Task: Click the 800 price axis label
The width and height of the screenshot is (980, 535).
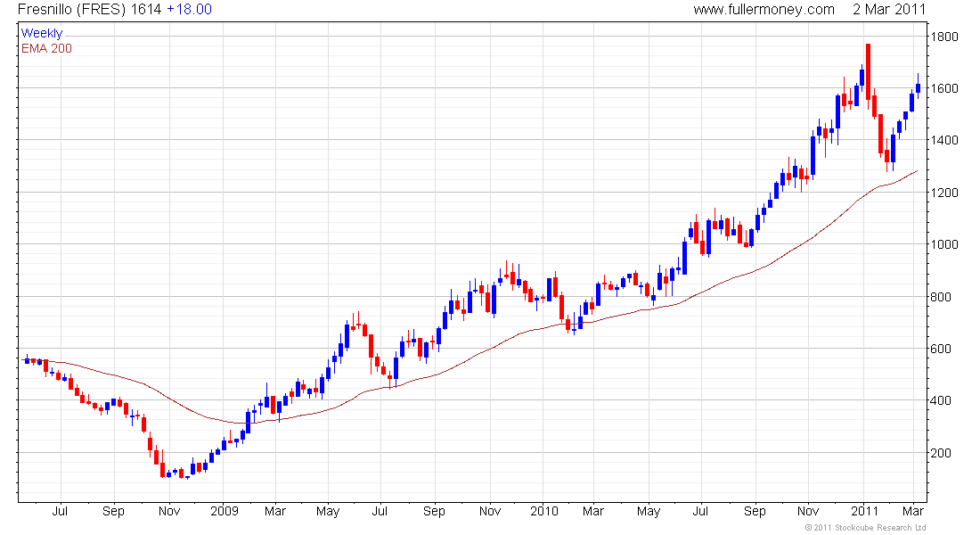Action: coord(942,297)
